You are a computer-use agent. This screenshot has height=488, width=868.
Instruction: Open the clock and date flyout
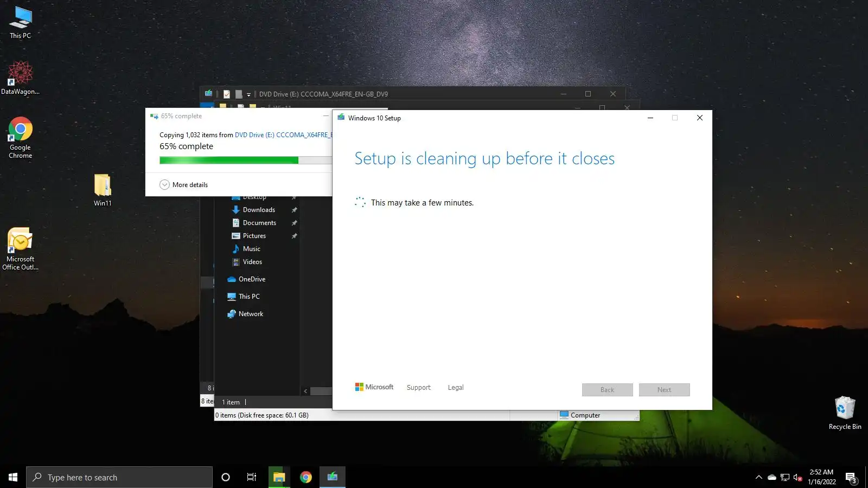tap(821, 477)
